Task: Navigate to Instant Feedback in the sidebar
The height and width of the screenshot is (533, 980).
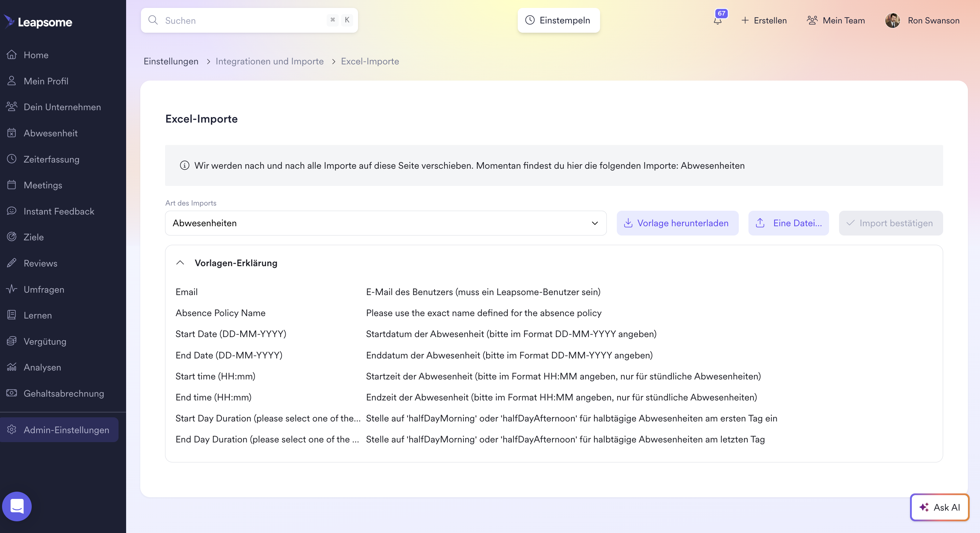Action: coord(59,211)
